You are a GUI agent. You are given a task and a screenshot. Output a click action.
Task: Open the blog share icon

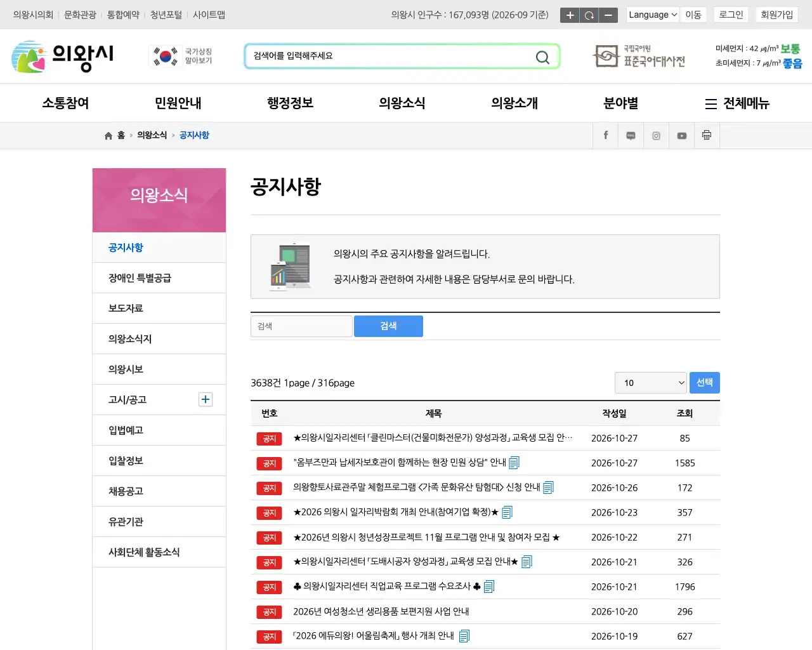631,135
